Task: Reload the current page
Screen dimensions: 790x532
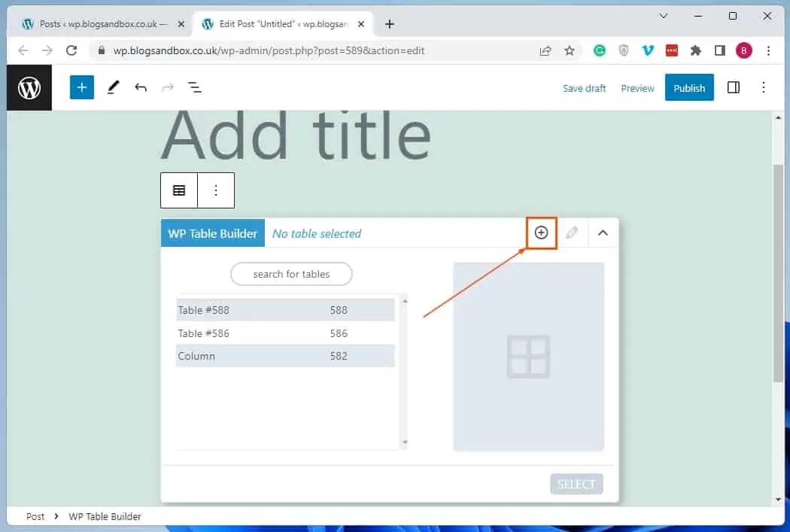Action: 71,50
